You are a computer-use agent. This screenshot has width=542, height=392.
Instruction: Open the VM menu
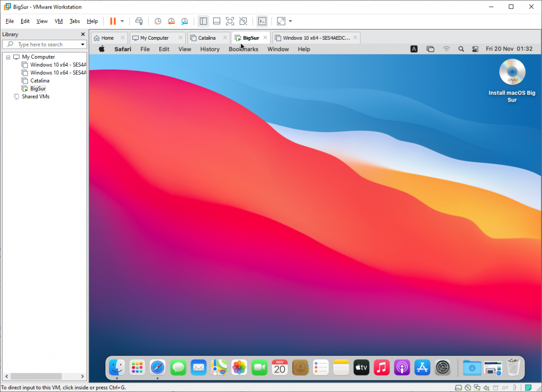pos(58,21)
